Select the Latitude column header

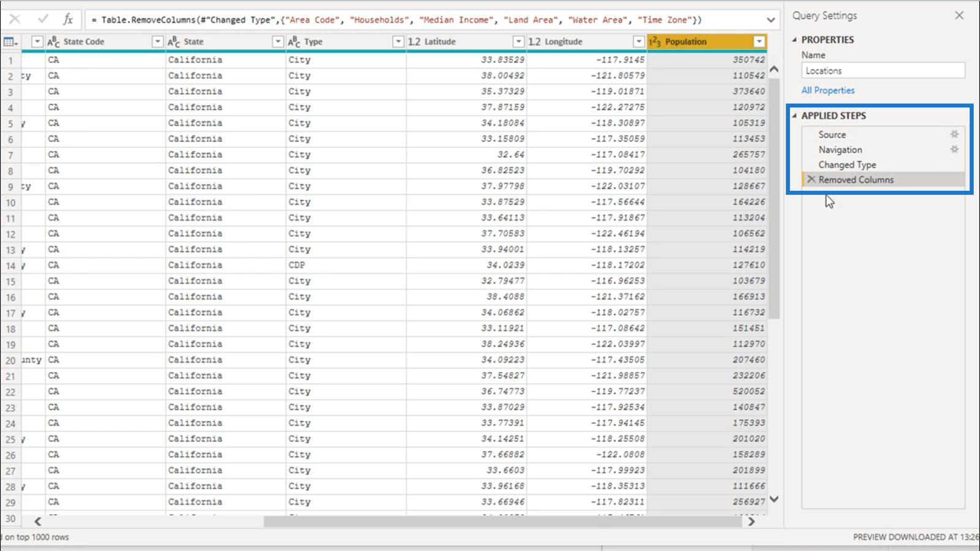pyautogui.click(x=440, y=42)
